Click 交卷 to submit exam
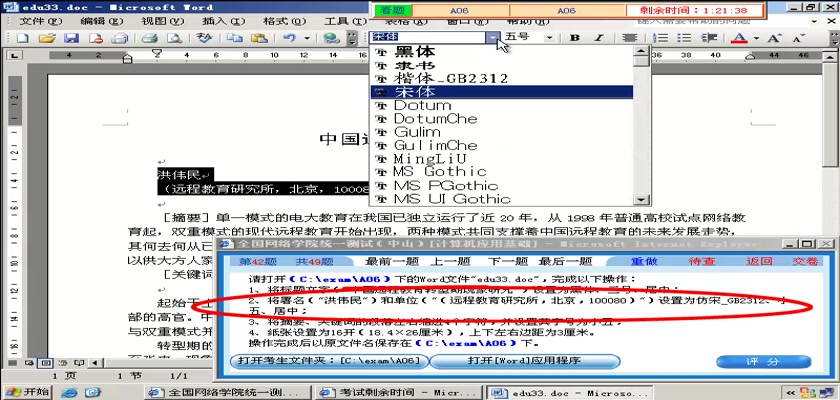840x400 pixels. tap(805, 261)
